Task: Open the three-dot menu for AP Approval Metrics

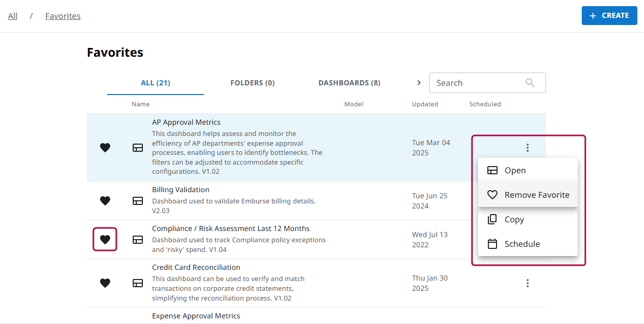Action: [x=528, y=148]
